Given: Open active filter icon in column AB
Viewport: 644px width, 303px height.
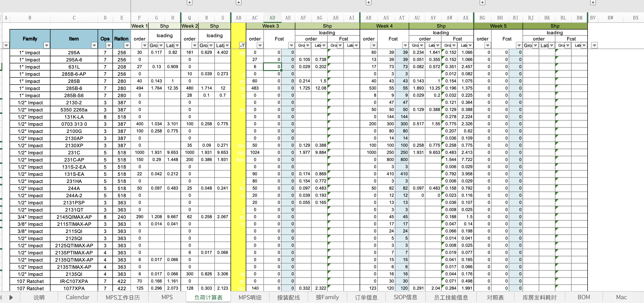Looking at the screenshot, I should pyautogui.click(x=242, y=45).
